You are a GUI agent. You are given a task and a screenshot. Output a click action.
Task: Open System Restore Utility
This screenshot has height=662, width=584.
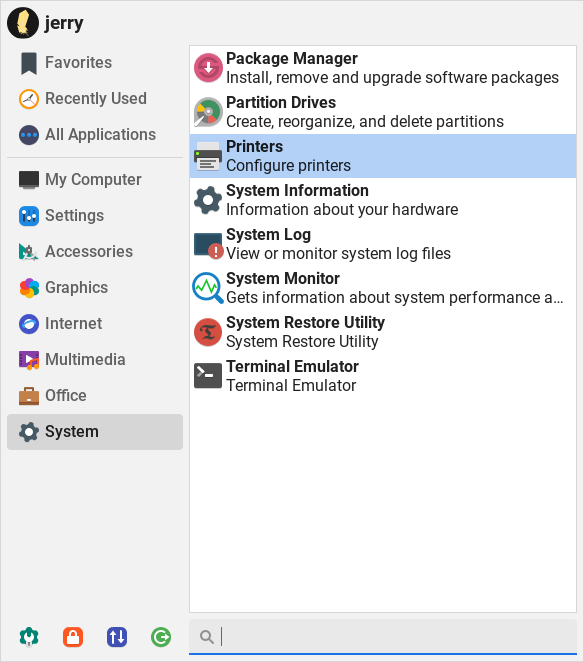383,332
